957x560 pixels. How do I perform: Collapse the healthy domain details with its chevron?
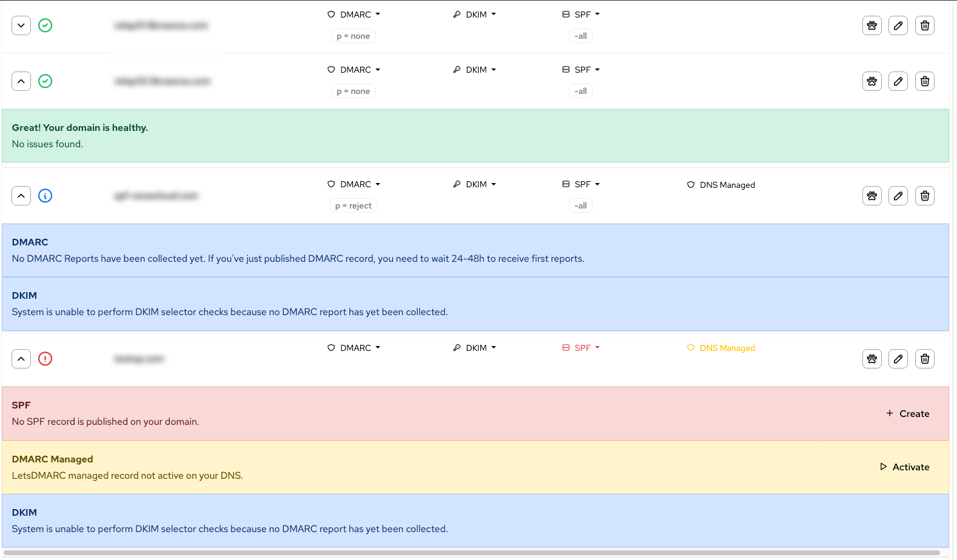(x=21, y=81)
